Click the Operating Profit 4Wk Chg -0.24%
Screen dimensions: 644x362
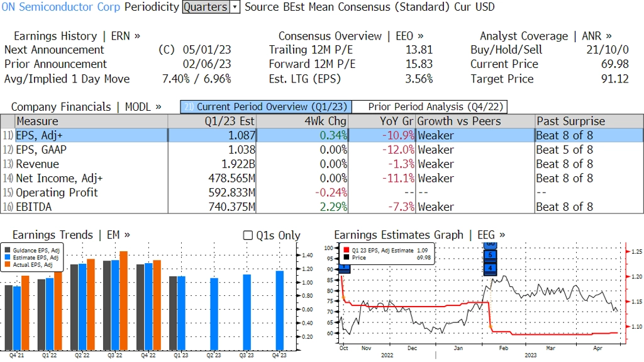tap(331, 193)
